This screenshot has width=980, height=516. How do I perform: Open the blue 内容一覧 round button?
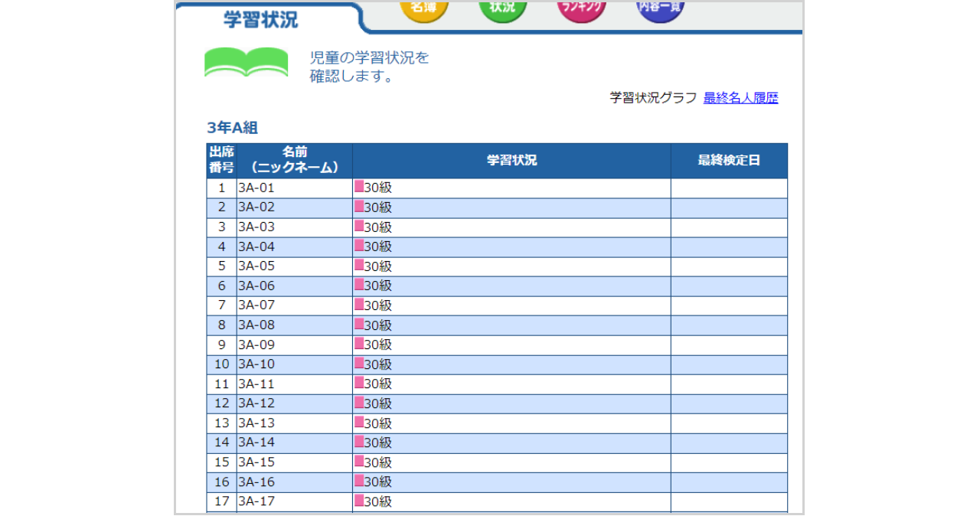(661, 8)
